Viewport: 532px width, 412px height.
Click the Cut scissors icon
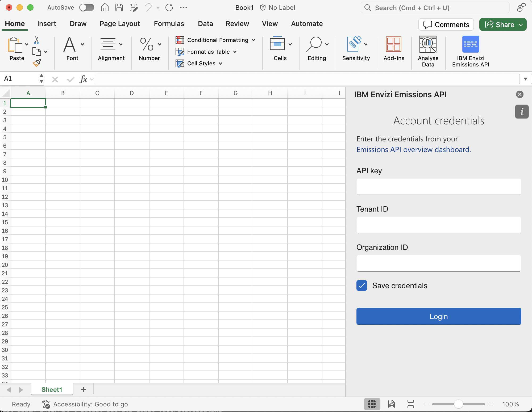(x=37, y=40)
